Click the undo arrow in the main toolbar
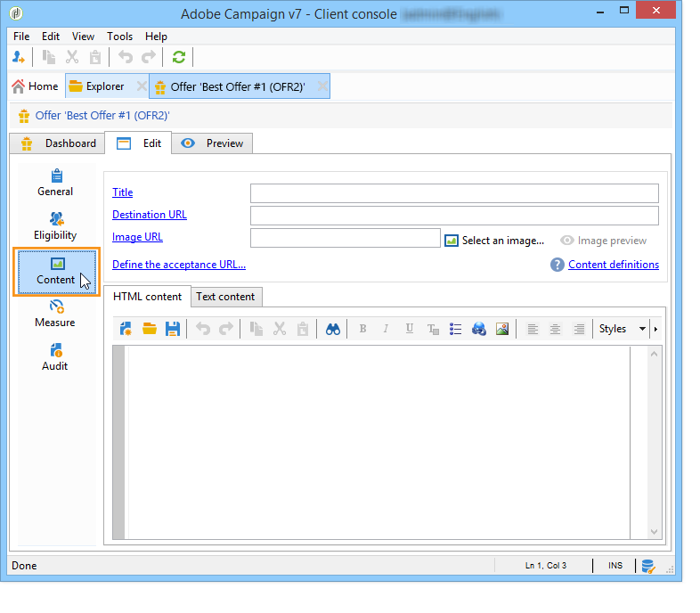This screenshot has width=700, height=613. point(126,57)
